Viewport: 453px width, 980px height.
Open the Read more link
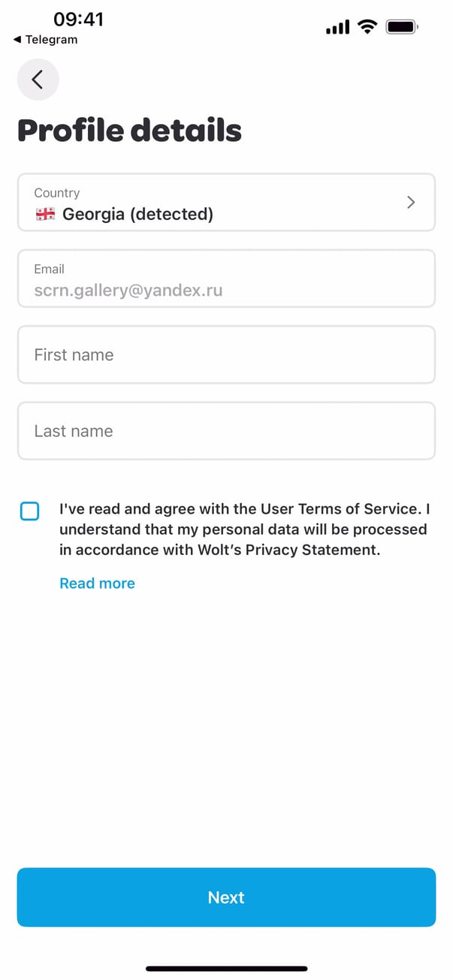click(x=97, y=583)
